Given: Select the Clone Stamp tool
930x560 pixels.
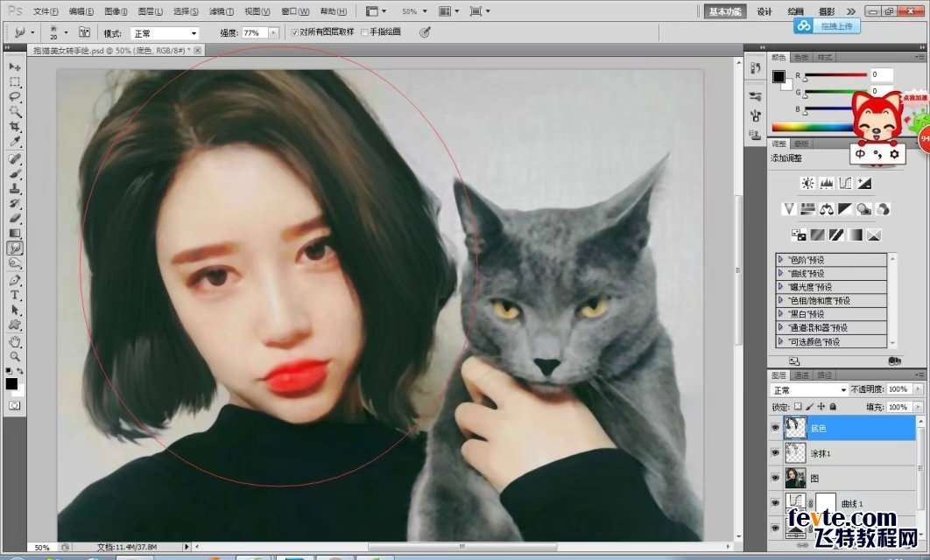Looking at the screenshot, I should 15,188.
